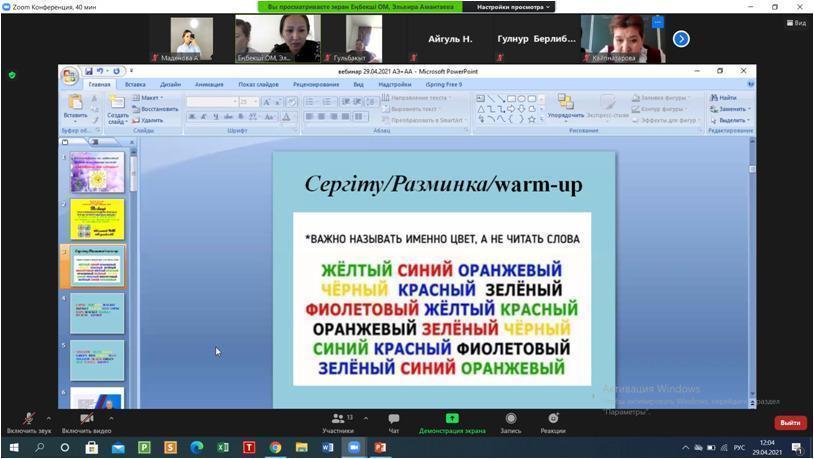Open the font name combo box
Image resolution: width=814 pixels, height=459 pixels.
pos(212,102)
